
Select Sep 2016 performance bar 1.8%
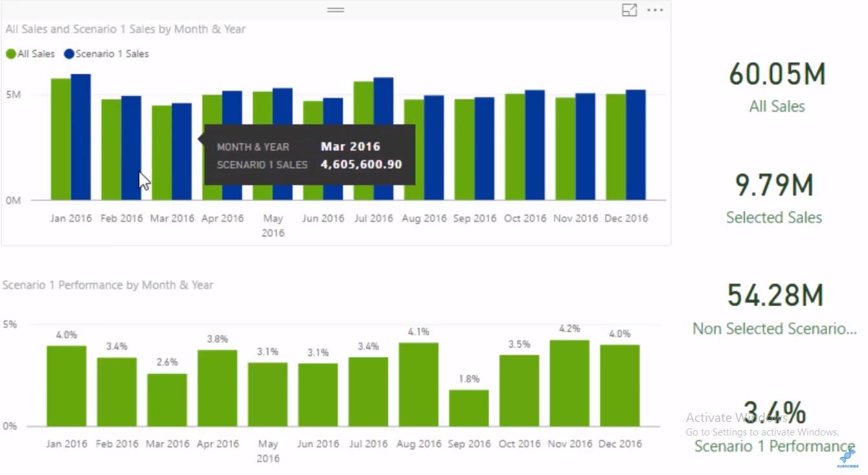469,408
